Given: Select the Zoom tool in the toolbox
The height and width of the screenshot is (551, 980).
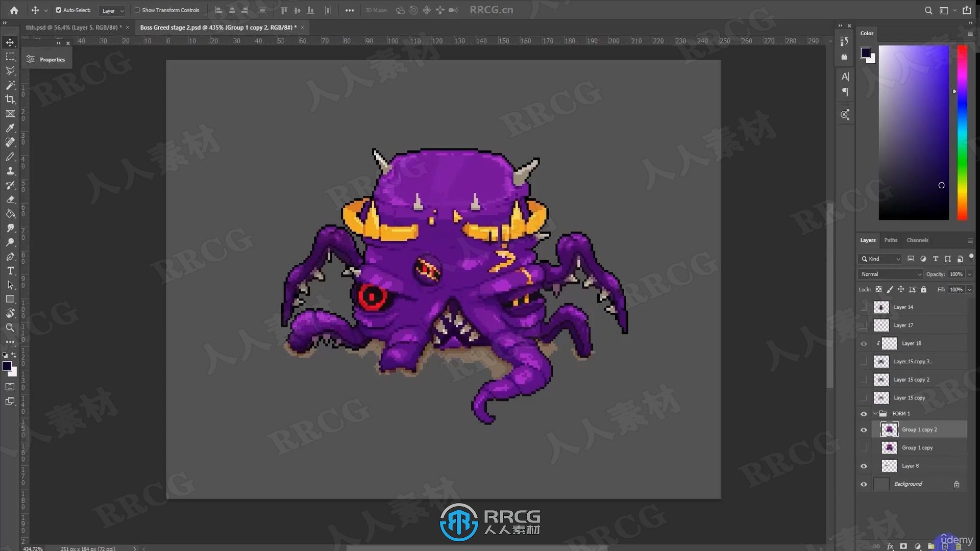Looking at the screenshot, I should (x=10, y=328).
